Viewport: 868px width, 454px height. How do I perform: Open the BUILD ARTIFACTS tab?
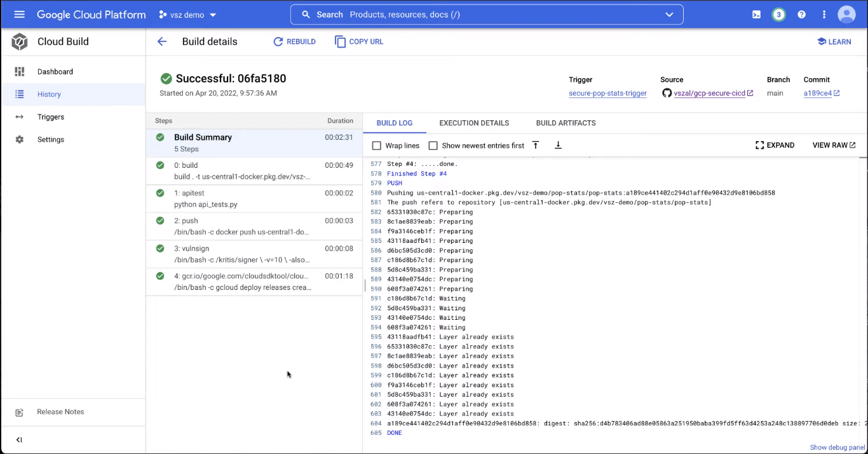(566, 123)
